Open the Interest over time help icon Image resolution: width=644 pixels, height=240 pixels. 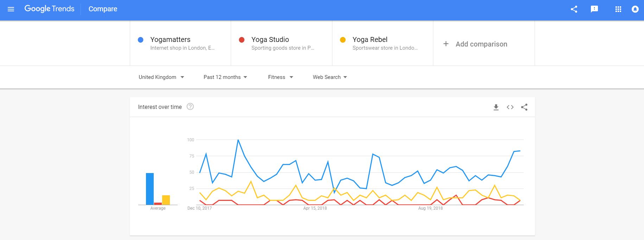(x=190, y=106)
